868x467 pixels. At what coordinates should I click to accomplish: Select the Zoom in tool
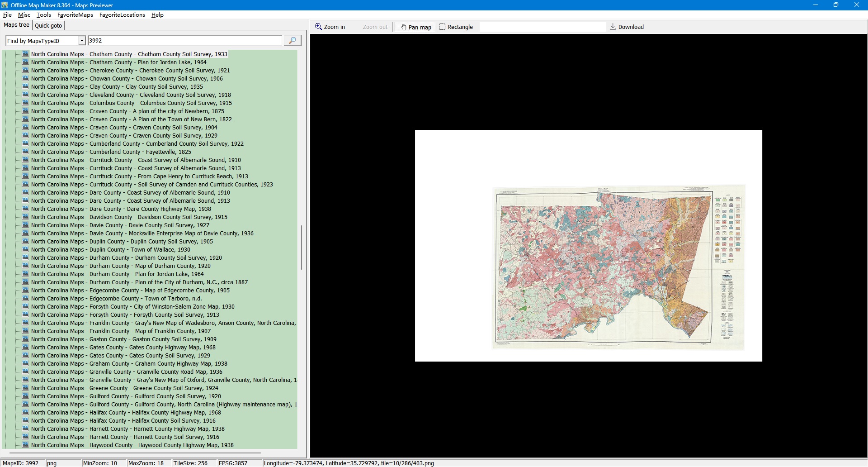330,27
